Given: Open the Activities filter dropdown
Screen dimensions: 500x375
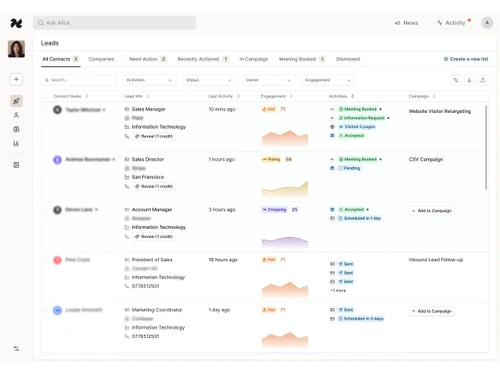Looking at the screenshot, I should [x=149, y=80].
